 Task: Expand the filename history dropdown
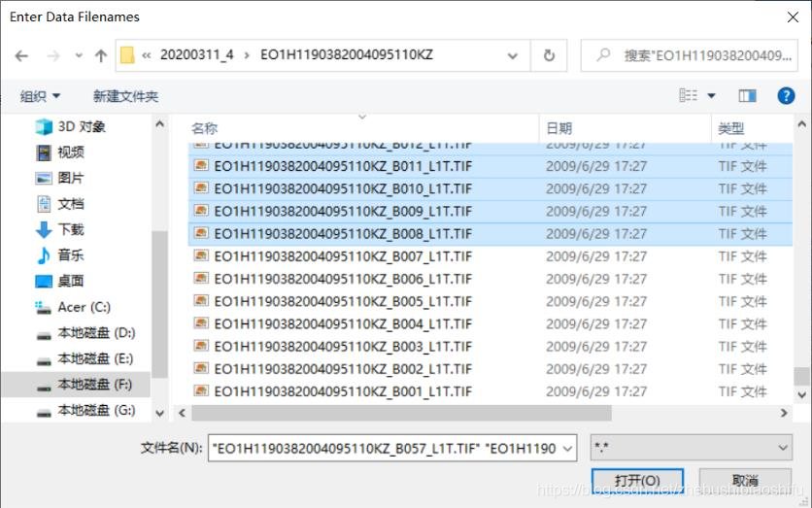pyautogui.click(x=567, y=449)
